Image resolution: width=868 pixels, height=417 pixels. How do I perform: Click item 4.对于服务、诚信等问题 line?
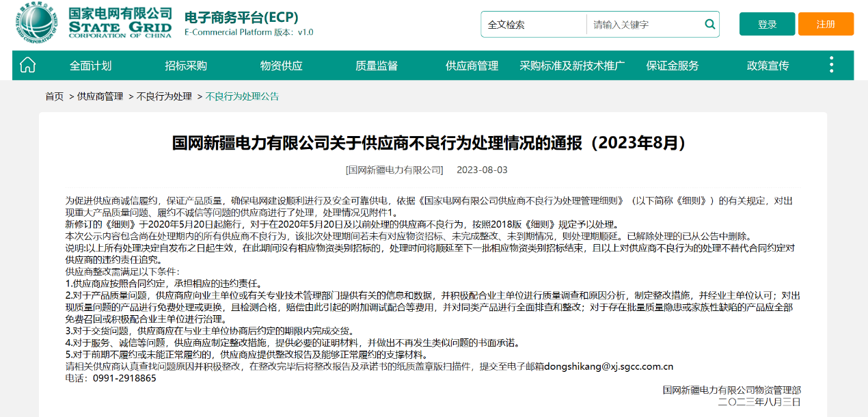click(x=293, y=342)
